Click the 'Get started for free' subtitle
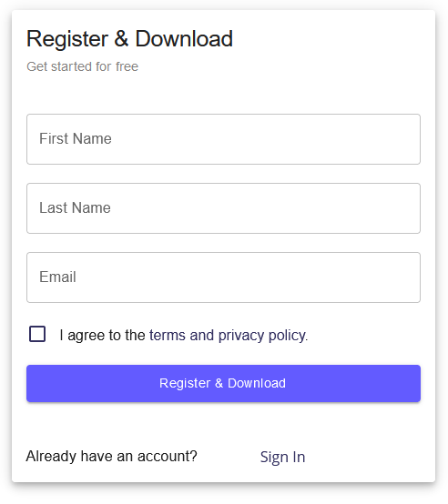Image resolution: width=448 pixels, height=504 pixels. coord(82,66)
